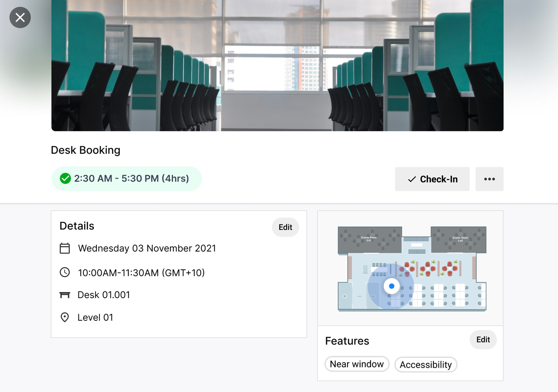Close the desk booking details view

point(20,17)
